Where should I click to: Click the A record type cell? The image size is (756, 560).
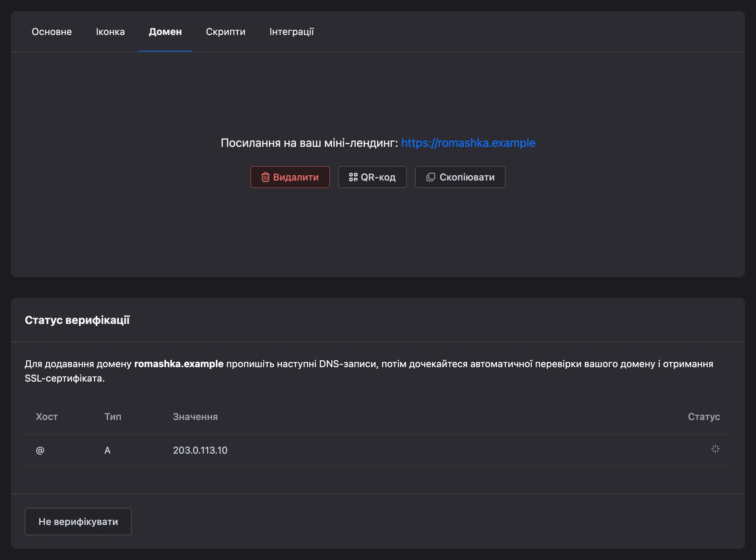click(x=107, y=450)
